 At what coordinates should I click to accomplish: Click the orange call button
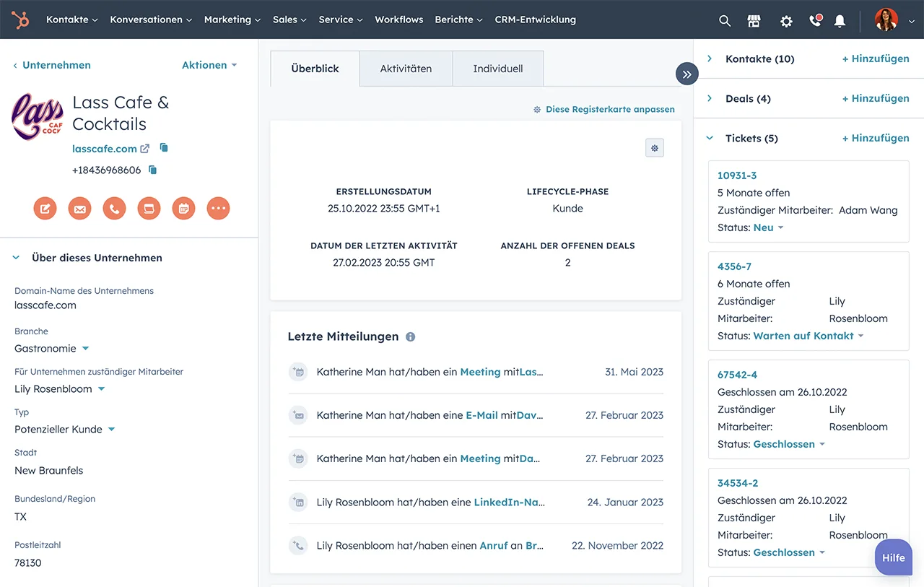pyautogui.click(x=115, y=209)
